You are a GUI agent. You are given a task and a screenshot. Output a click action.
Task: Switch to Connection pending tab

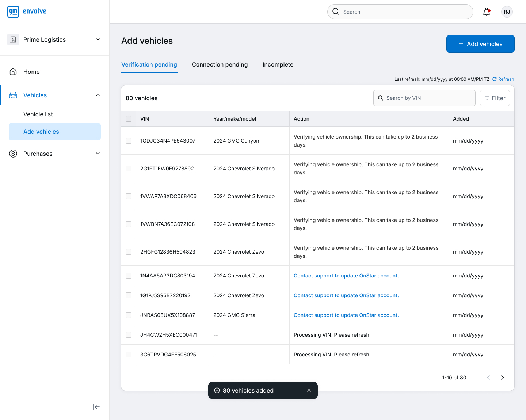point(220,64)
